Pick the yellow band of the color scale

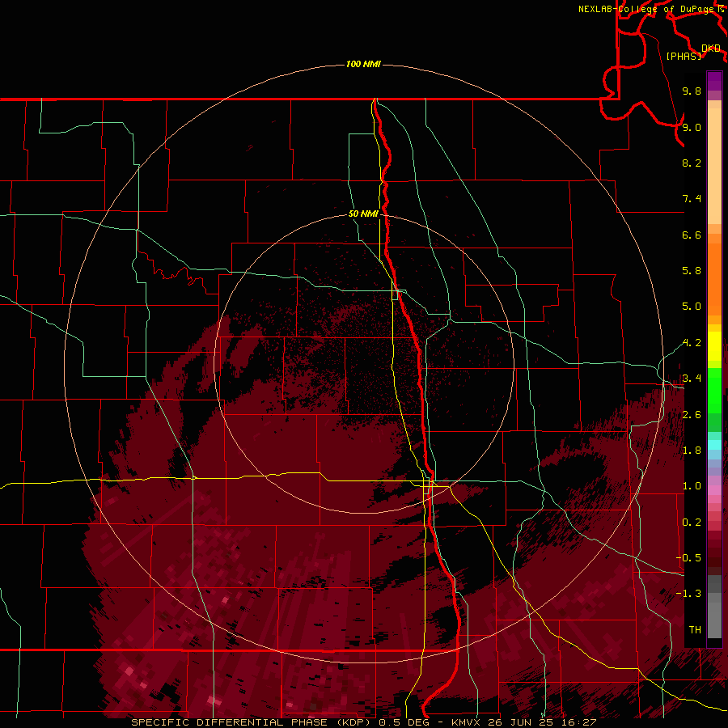pos(714,346)
